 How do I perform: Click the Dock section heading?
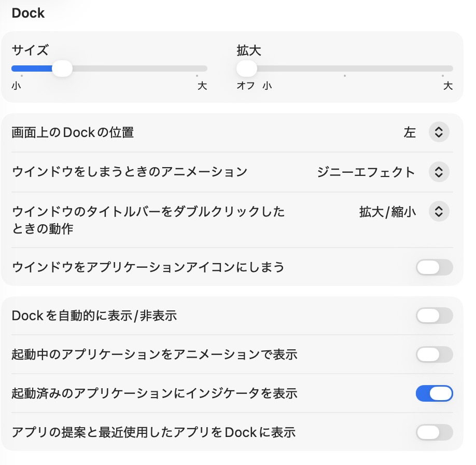click(x=28, y=13)
